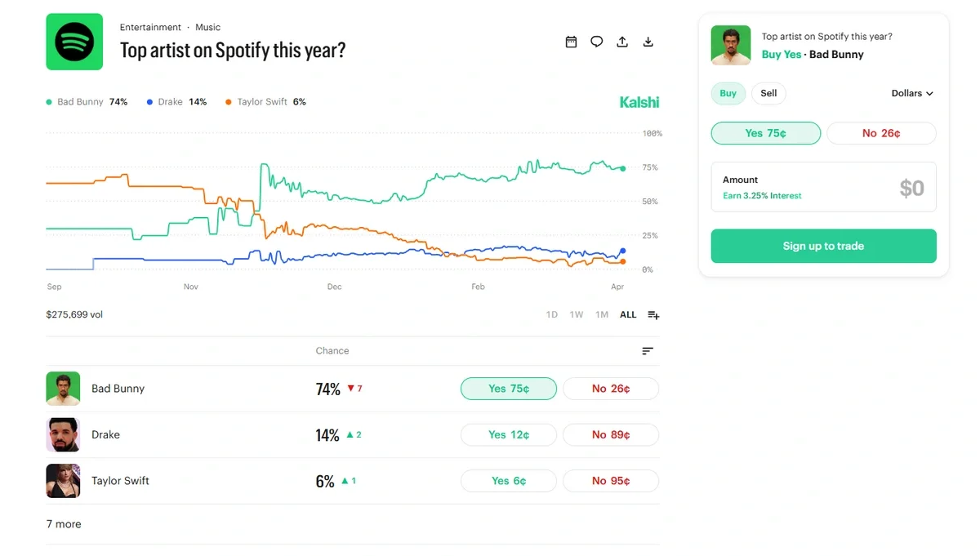The width and height of the screenshot is (980, 556).
Task: Select the 1W chart range tab
Action: tap(577, 314)
